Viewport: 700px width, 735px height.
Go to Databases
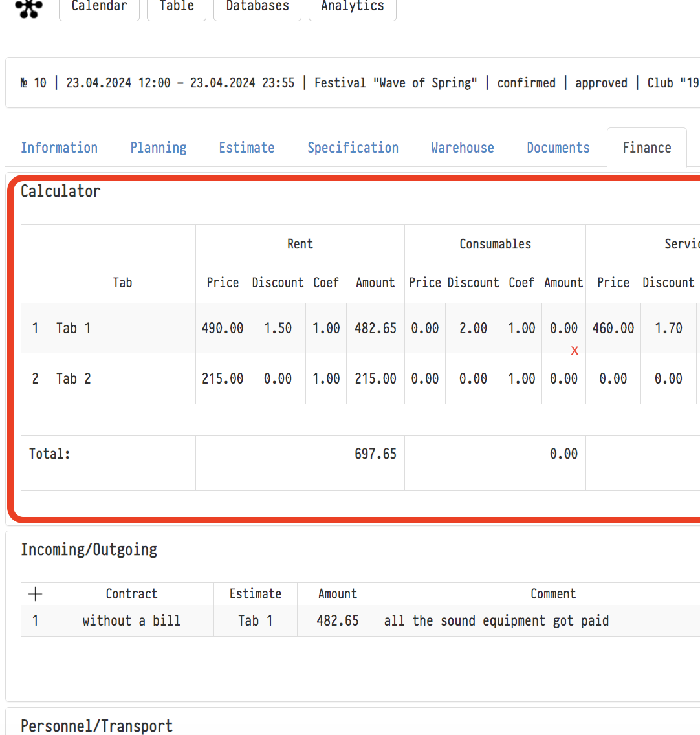coord(257,8)
